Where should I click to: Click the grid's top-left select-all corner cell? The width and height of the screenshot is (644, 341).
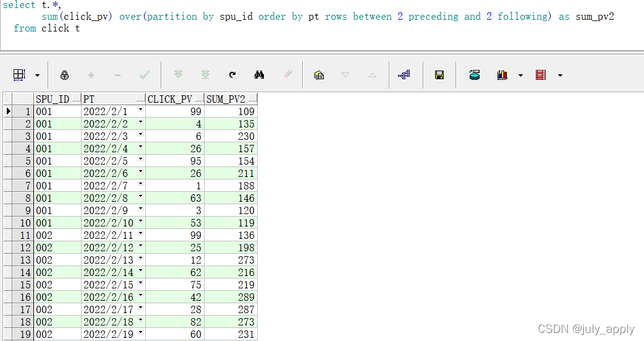8,99
